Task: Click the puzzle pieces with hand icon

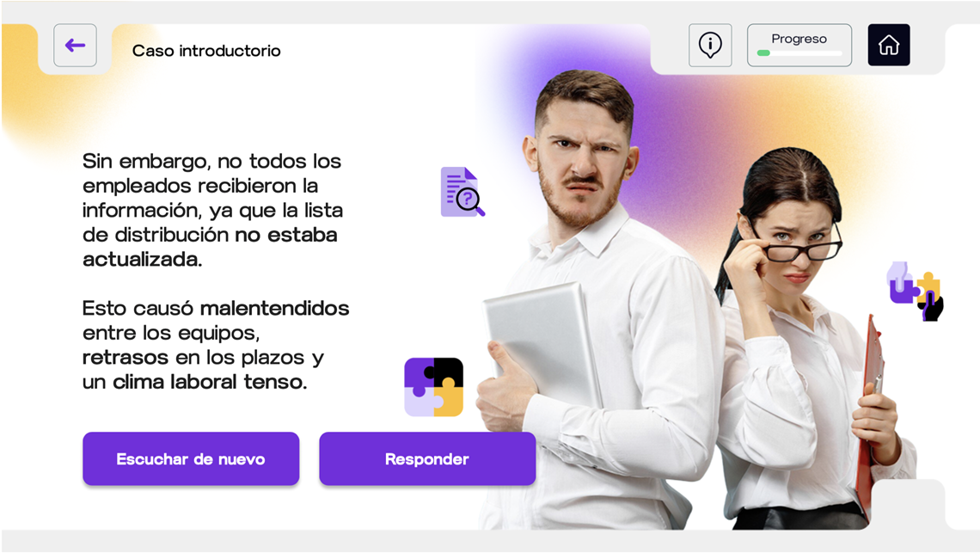Action: (915, 292)
